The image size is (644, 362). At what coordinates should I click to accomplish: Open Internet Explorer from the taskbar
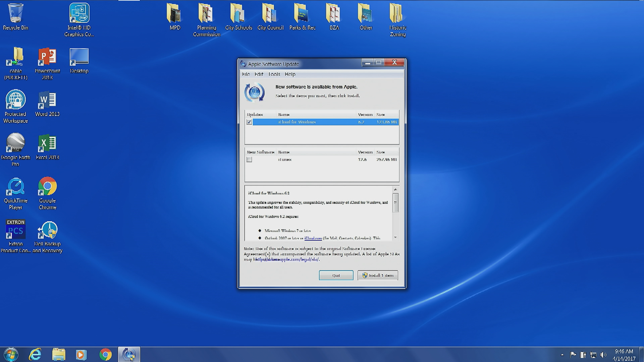tap(35, 354)
